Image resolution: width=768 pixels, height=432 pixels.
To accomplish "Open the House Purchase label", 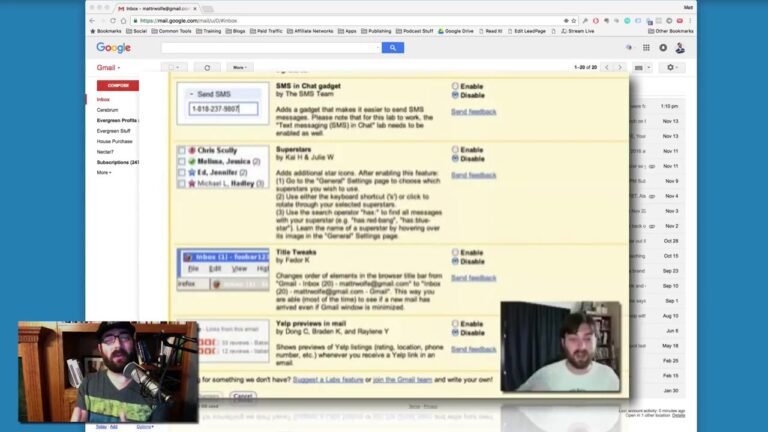I will [x=113, y=141].
